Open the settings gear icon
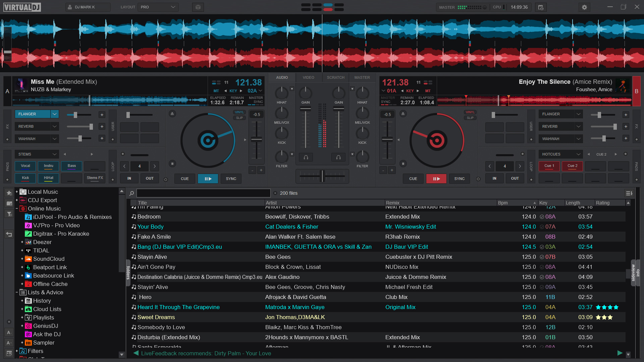Screen dimensions: 644x362 (x=584, y=7)
